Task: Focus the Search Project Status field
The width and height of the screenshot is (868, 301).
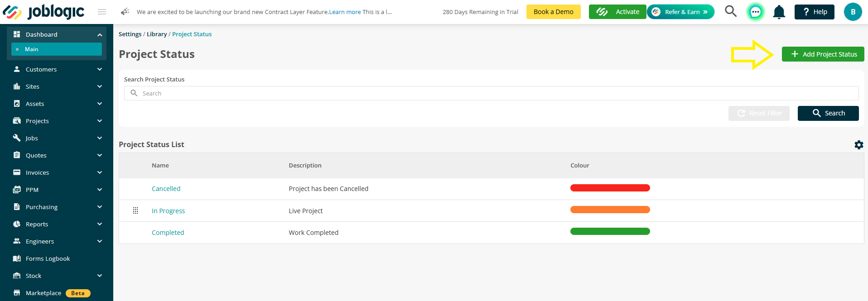Action: point(491,93)
